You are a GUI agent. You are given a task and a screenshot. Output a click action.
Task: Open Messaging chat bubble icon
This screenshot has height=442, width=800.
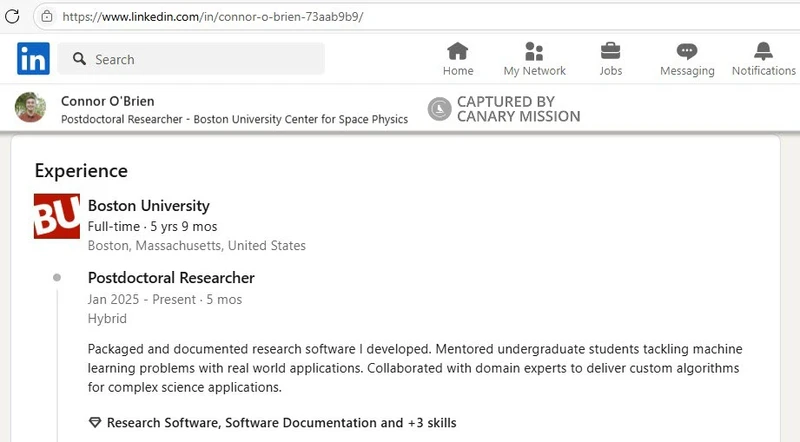tap(687, 52)
